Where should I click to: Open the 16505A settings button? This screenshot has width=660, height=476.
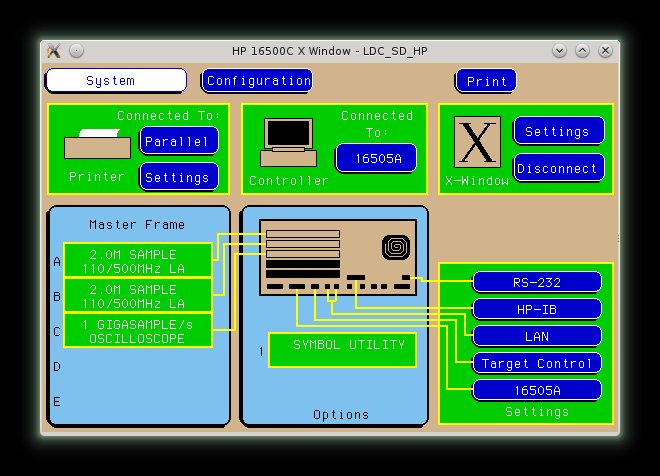[537, 390]
